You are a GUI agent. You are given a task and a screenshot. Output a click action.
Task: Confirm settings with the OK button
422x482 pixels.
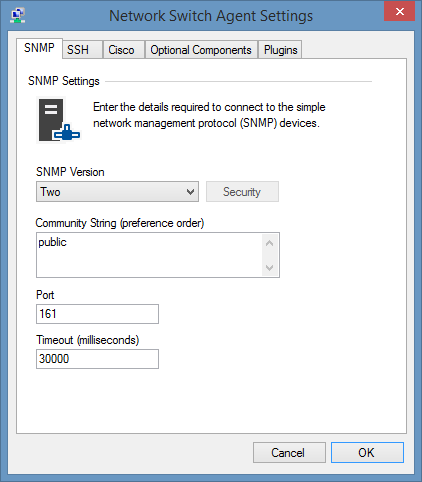click(367, 453)
